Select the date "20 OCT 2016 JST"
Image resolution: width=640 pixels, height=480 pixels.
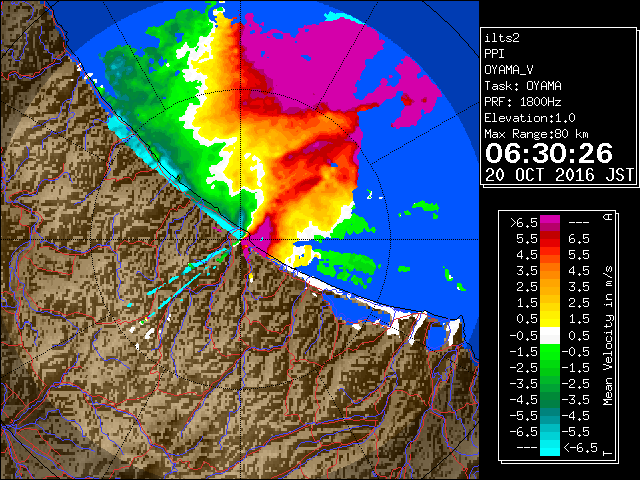(560, 175)
